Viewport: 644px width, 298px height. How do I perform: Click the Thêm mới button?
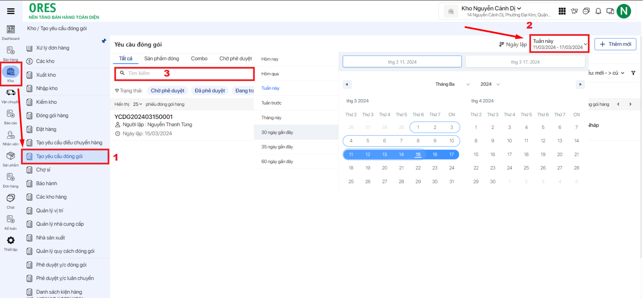pos(615,44)
